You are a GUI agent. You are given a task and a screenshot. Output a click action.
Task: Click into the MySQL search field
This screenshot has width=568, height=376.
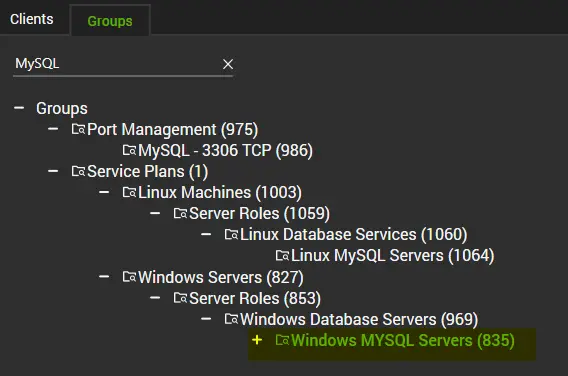point(116,64)
